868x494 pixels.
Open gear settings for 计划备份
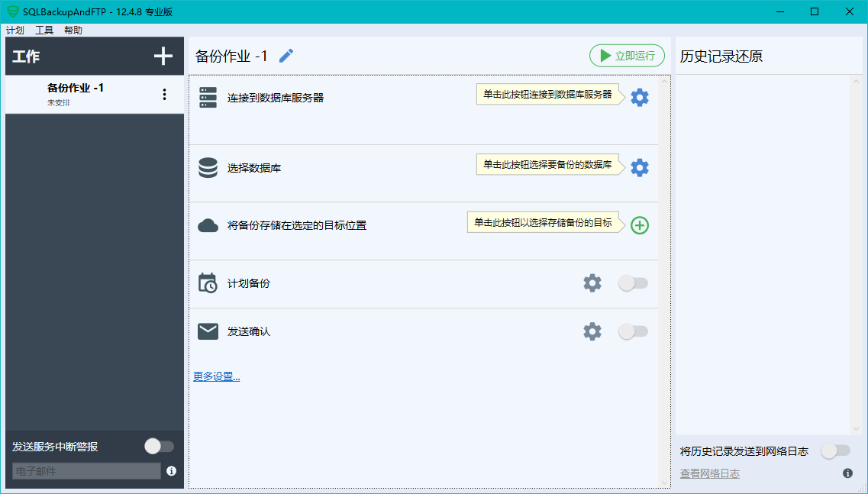pos(592,283)
